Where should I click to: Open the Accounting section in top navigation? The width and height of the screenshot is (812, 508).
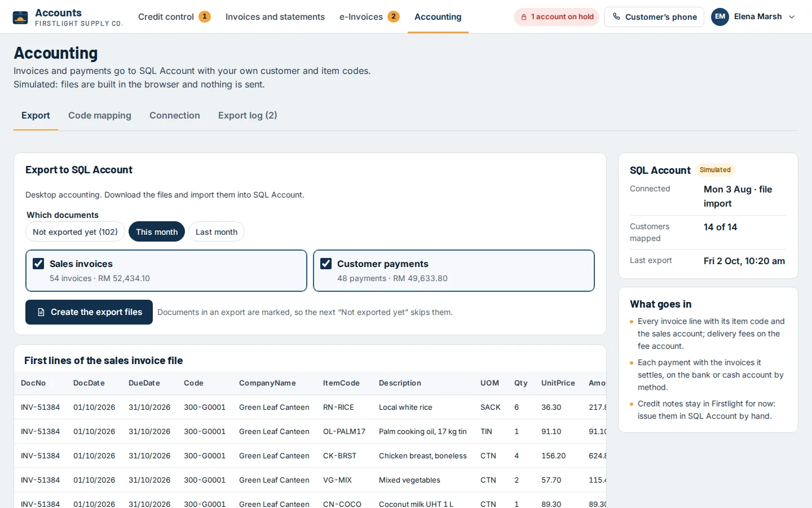[438, 17]
